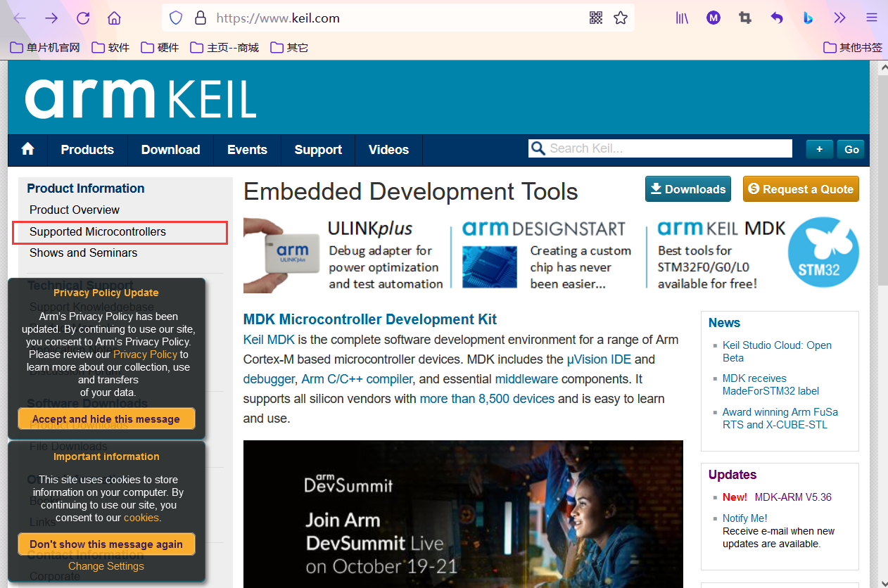
Task: Open the 单片机官网 bookmark folder
Action: (46, 48)
